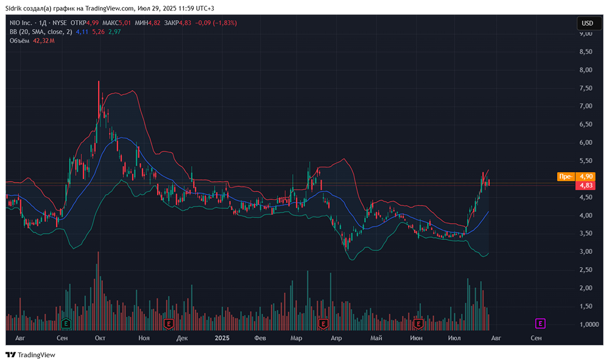609x364 pixels.
Task: Click the Июл label on the time axis
Action: pos(454,338)
